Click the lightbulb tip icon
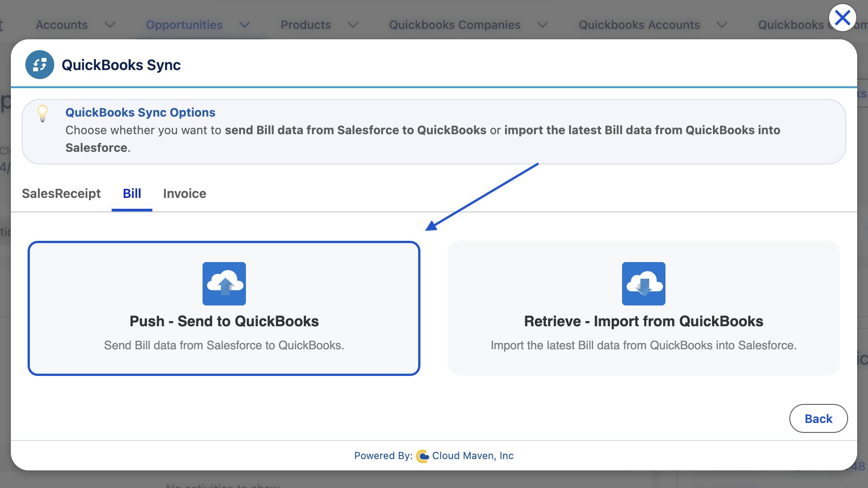Screen dimensions: 868x488 coord(42,113)
